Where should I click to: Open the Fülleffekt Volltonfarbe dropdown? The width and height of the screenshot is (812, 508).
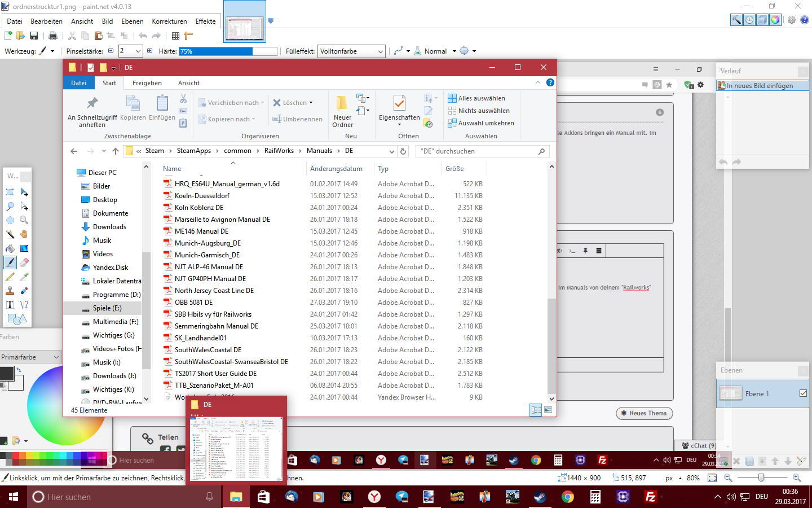pyautogui.click(x=351, y=51)
